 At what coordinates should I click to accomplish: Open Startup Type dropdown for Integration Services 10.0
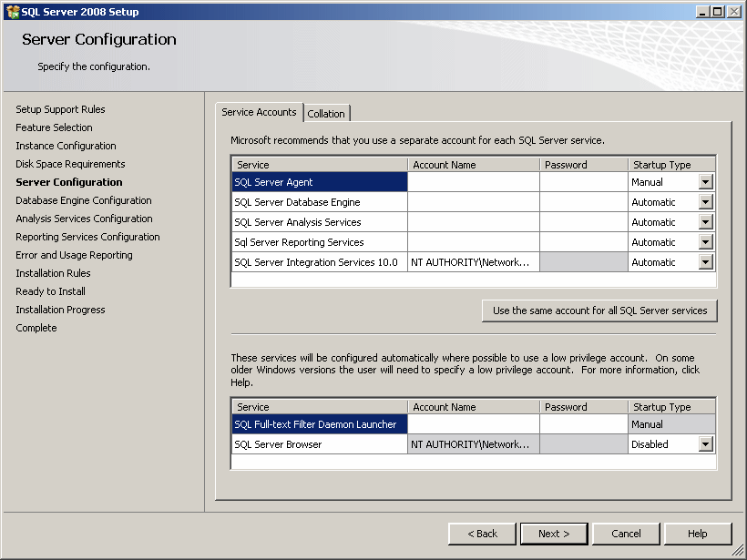click(706, 262)
